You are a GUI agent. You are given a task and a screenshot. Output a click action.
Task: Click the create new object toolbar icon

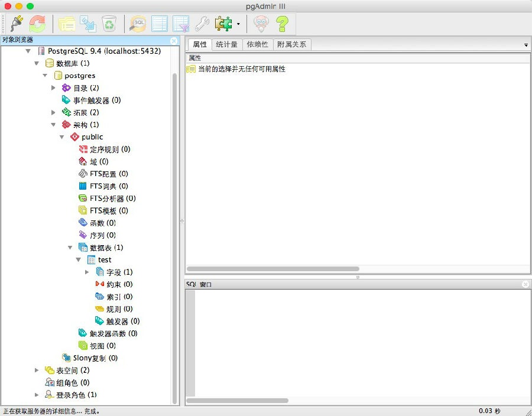coord(88,24)
